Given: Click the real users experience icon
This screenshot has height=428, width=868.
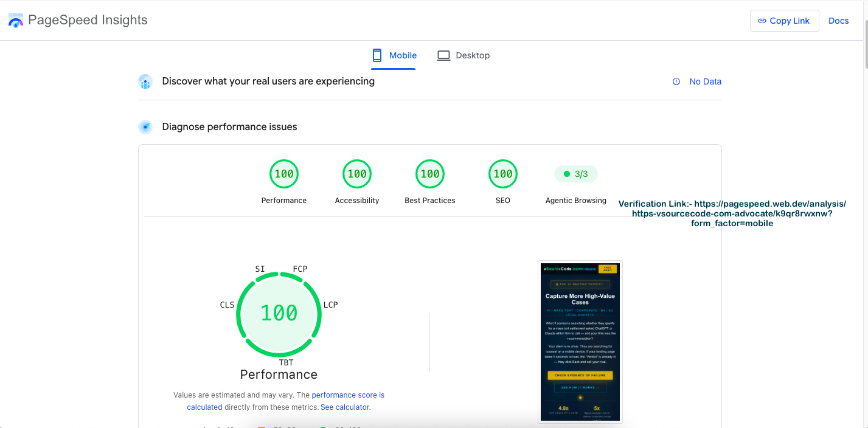Looking at the screenshot, I should click(145, 81).
